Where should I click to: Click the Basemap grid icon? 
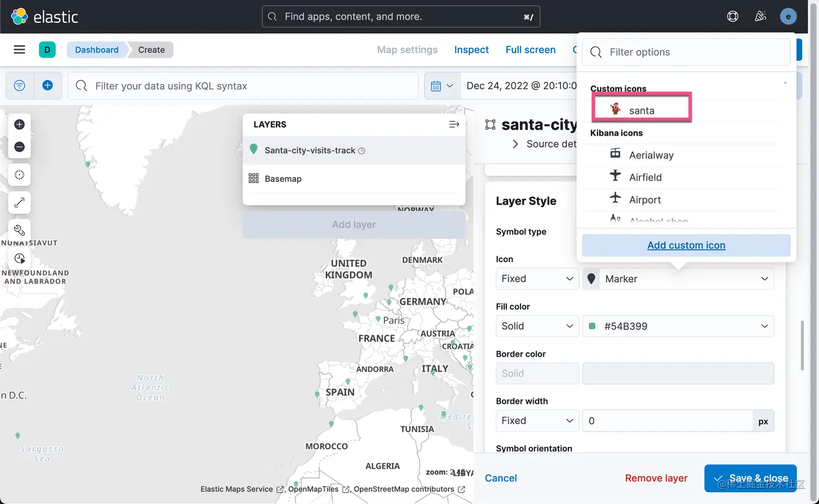pos(253,179)
